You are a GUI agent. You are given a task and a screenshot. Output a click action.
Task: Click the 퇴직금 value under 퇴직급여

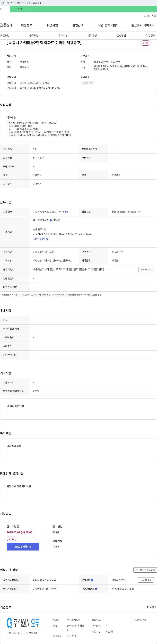(115, 261)
